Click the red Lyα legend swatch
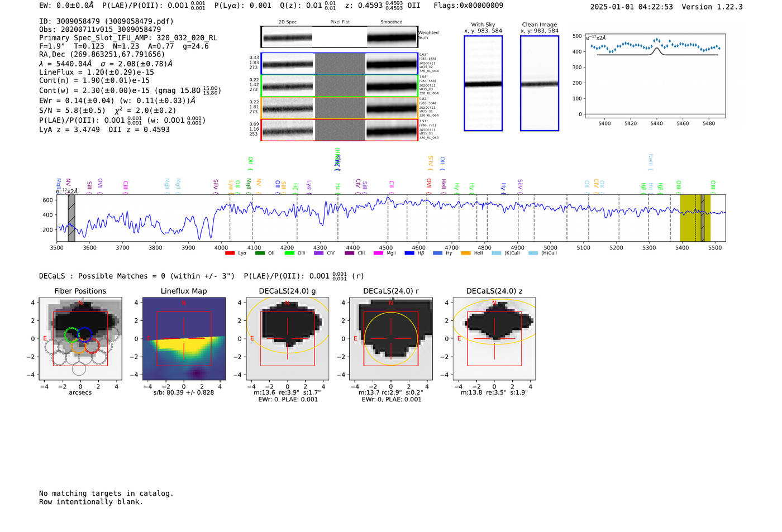Screen dimensions: 782x532 [230, 253]
